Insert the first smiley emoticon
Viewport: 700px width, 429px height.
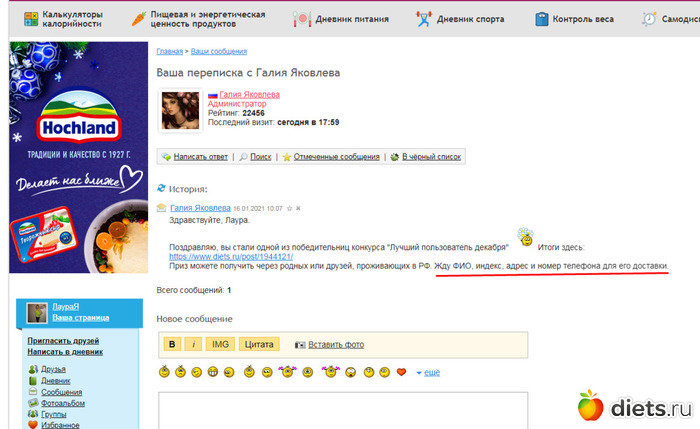pos(163,372)
